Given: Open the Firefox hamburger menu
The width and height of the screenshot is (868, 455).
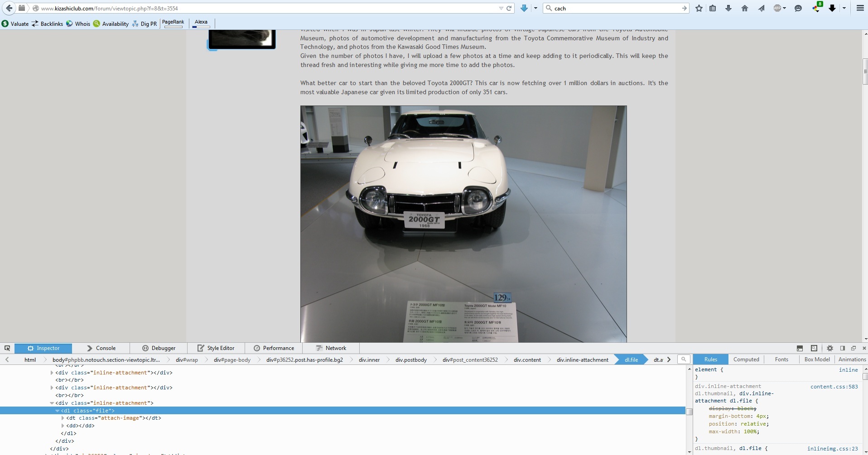Looking at the screenshot, I should (859, 8).
